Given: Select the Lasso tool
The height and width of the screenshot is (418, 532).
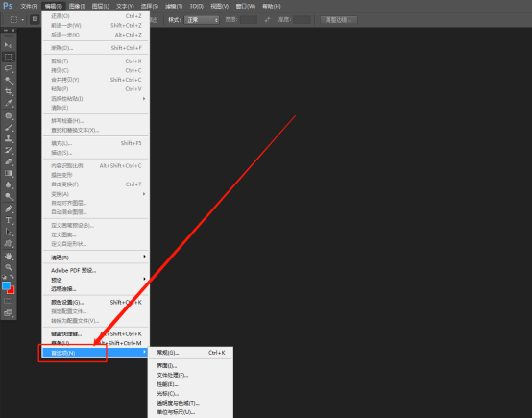Looking at the screenshot, I should point(8,68).
